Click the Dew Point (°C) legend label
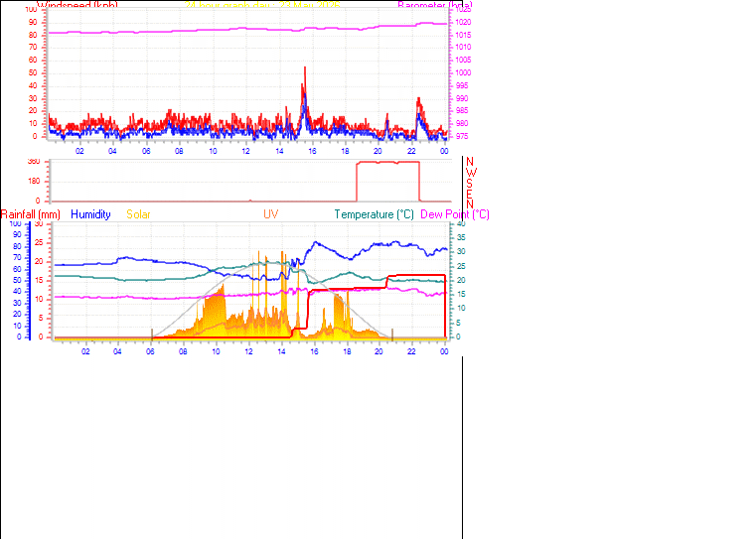The height and width of the screenshot is (539, 756). point(455,214)
